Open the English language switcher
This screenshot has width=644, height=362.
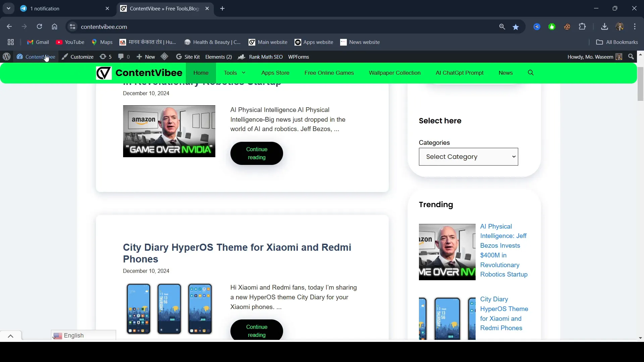84,335
